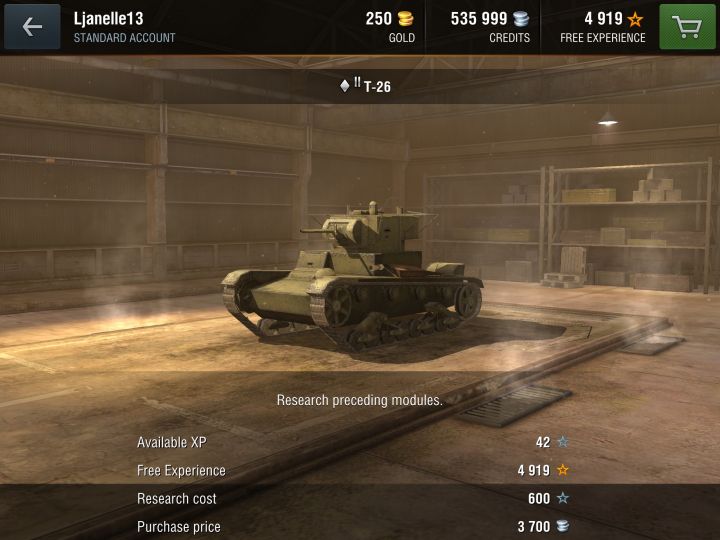This screenshot has height=540, width=720.
Task: Go back using the arrow button
Action: pyautogui.click(x=32, y=27)
